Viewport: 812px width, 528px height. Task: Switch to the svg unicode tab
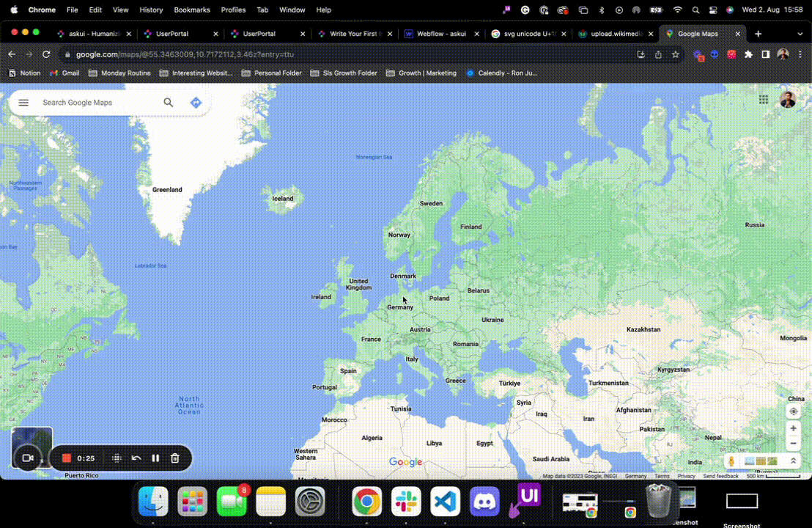[x=528, y=34]
